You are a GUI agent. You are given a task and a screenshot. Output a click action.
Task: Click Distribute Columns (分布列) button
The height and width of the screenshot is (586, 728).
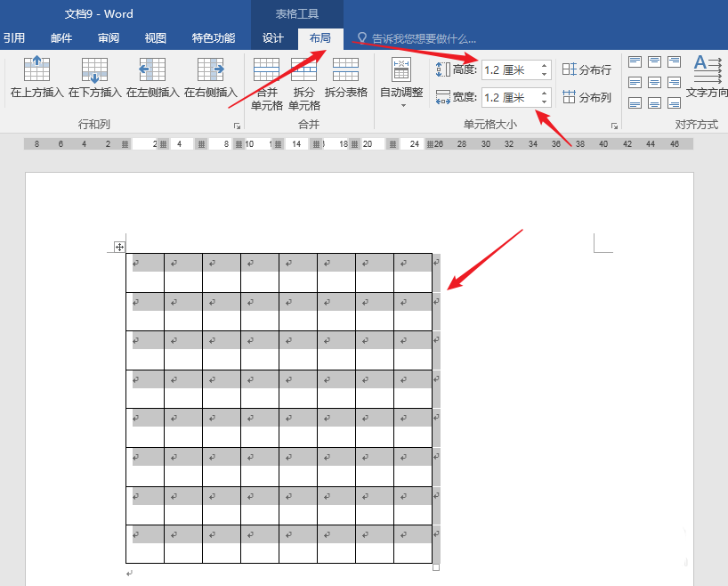pyautogui.click(x=586, y=97)
